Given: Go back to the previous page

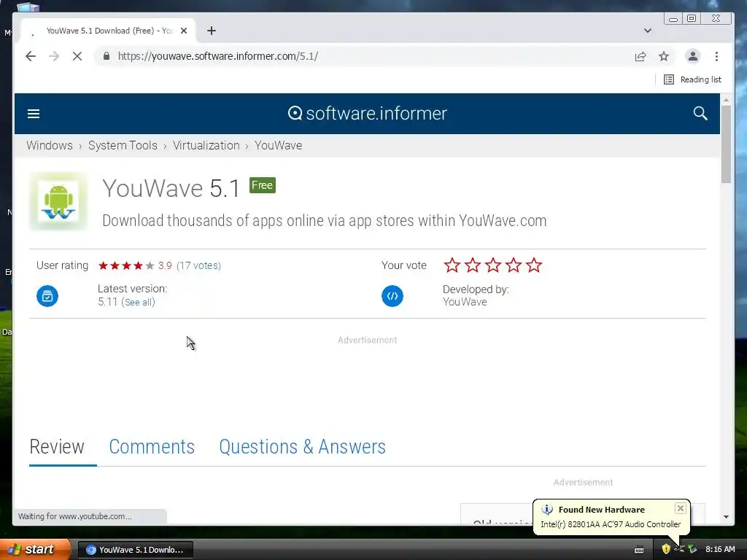Looking at the screenshot, I should click(31, 56).
